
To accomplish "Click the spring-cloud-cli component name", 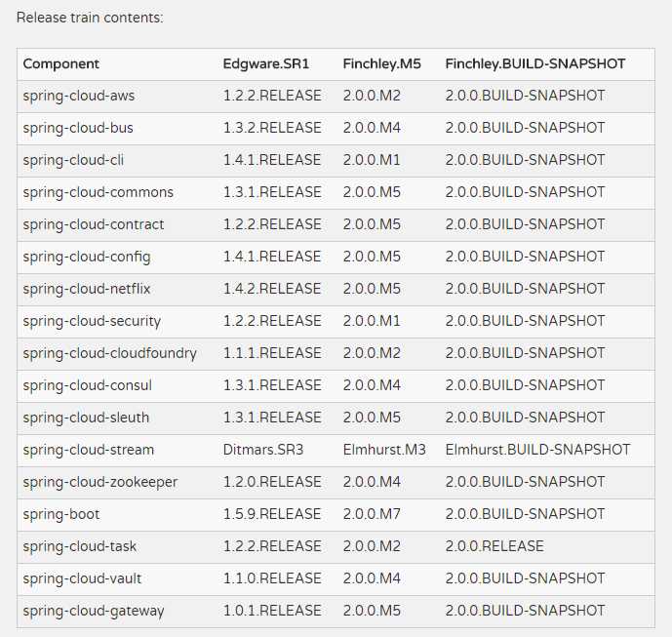I will pyautogui.click(x=75, y=160).
